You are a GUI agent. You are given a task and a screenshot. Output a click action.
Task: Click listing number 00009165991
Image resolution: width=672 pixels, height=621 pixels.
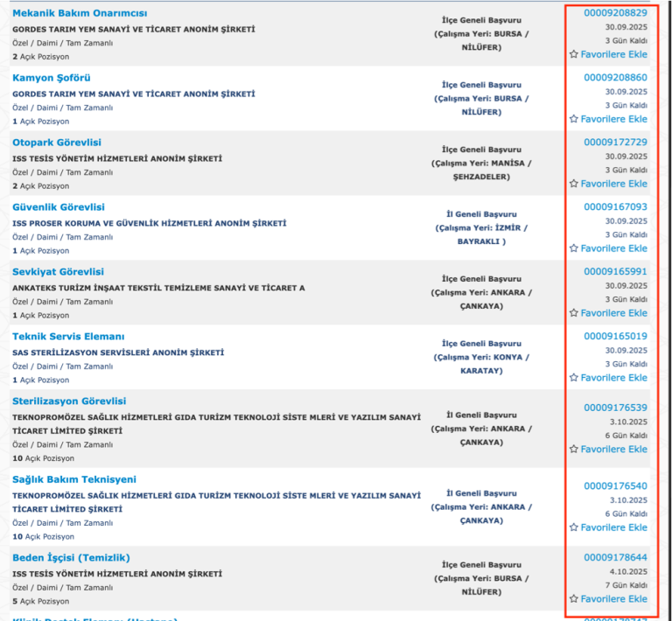tap(615, 271)
